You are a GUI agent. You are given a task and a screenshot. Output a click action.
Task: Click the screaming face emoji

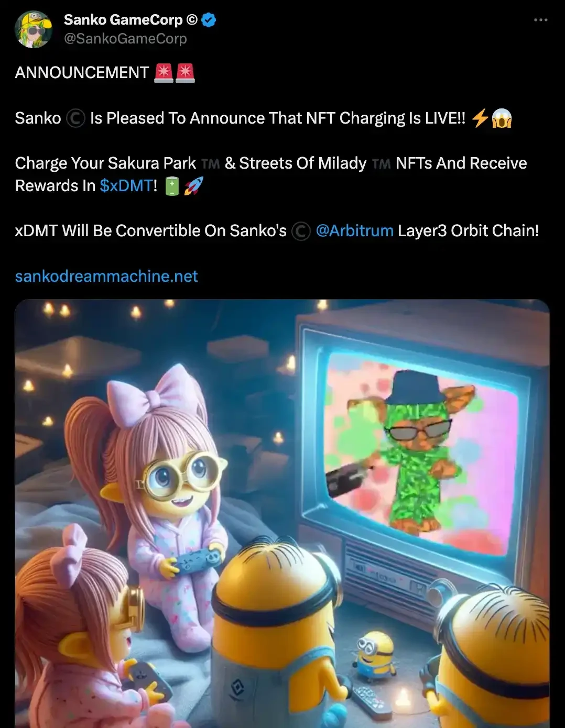click(502, 118)
